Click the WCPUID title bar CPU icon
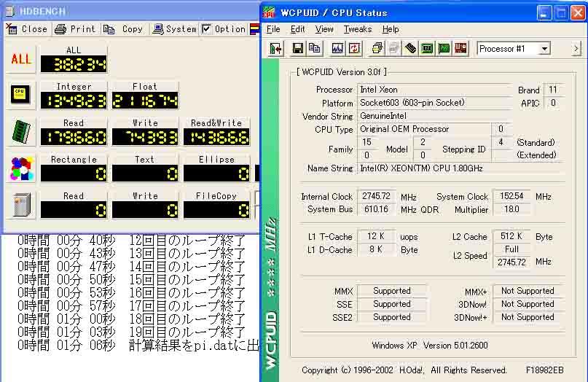Image resolution: width=588 pixels, height=382 pixels. [x=269, y=13]
